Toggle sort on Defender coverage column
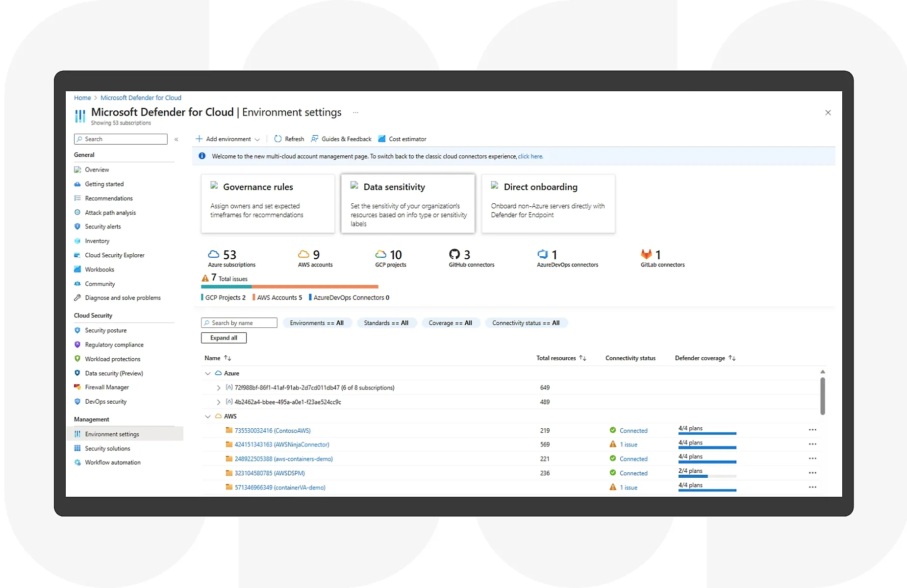The image size is (907, 588). click(x=732, y=358)
